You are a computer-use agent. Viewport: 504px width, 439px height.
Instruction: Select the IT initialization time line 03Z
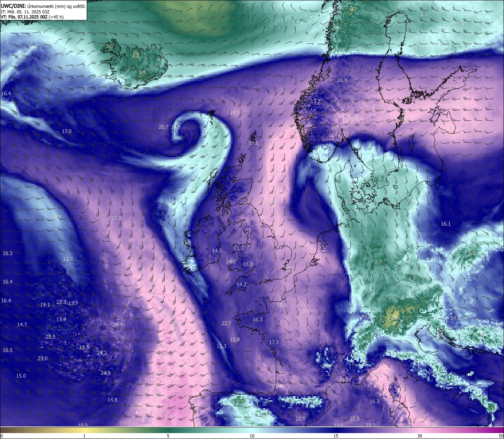tap(26, 12)
